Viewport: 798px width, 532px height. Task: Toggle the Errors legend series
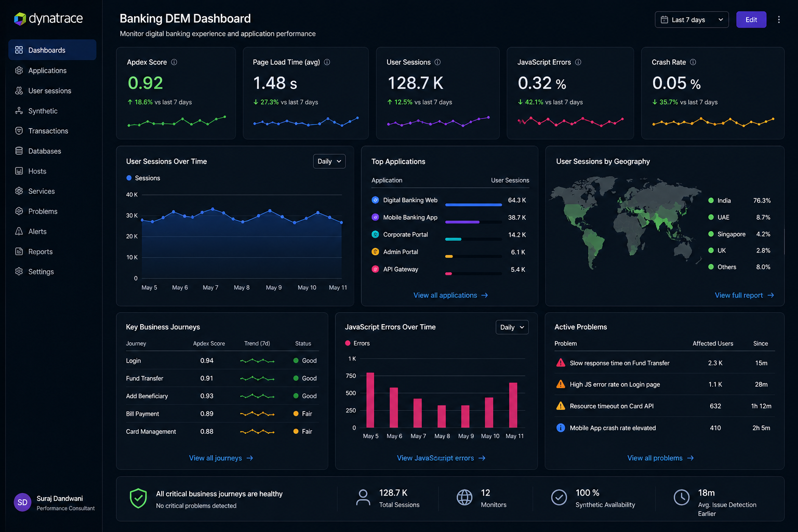(x=357, y=343)
